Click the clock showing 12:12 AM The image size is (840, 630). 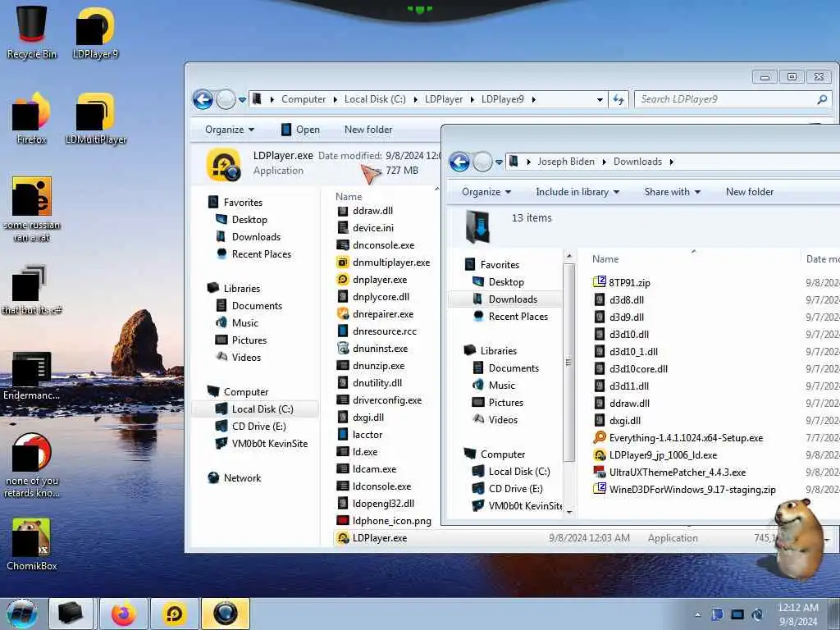pyautogui.click(x=798, y=614)
